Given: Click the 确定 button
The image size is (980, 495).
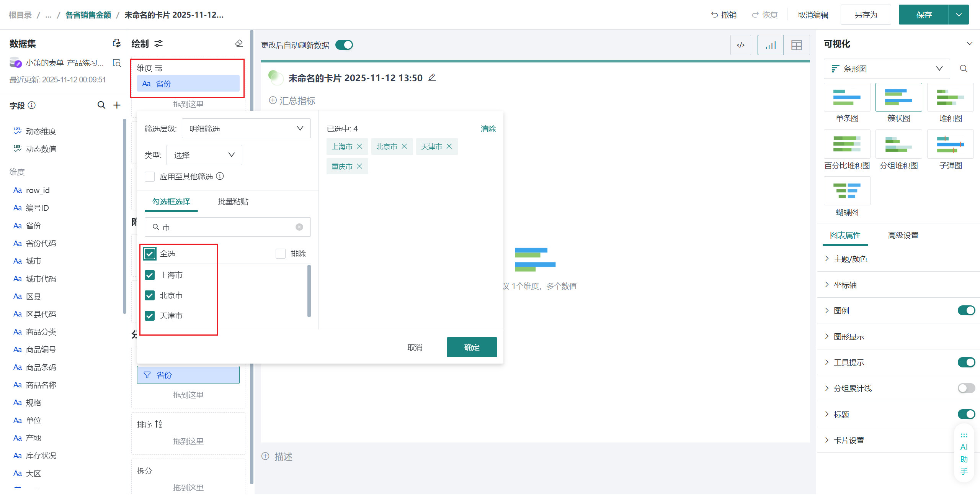Looking at the screenshot, I should coord(472,347).
